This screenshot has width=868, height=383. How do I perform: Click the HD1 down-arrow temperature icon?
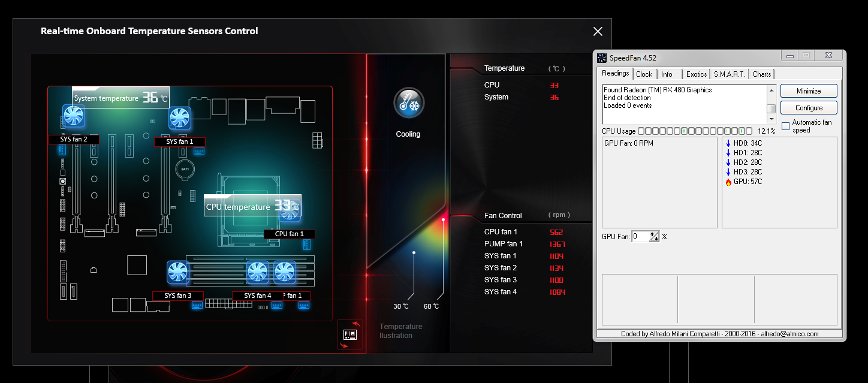[728, 153]
